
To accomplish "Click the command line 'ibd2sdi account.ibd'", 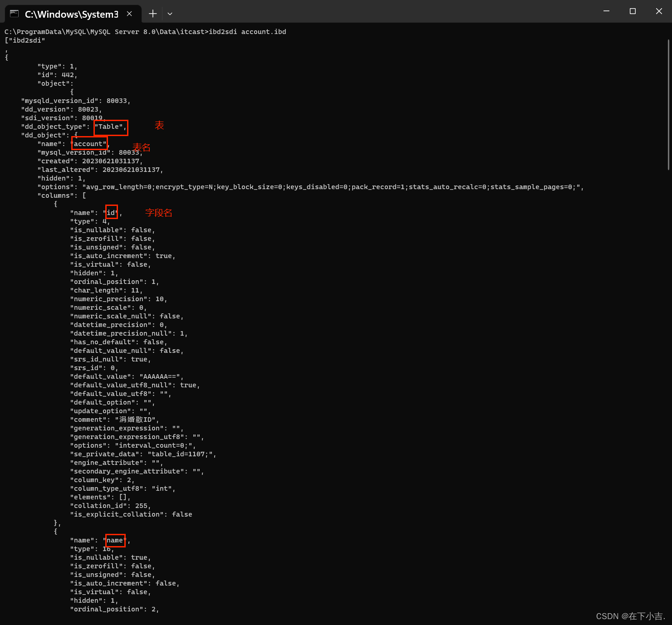I will pyautogui.click(x=247, y=32).
